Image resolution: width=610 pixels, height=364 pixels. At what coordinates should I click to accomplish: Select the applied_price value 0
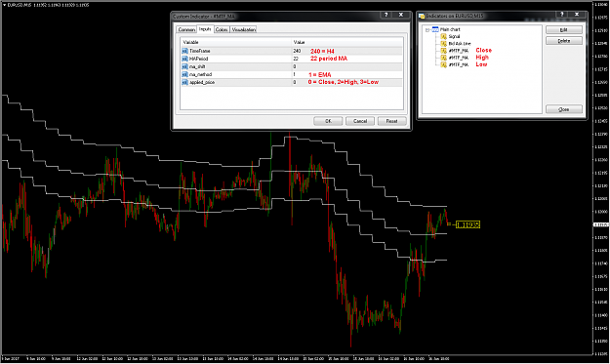(x=295, y=82)
